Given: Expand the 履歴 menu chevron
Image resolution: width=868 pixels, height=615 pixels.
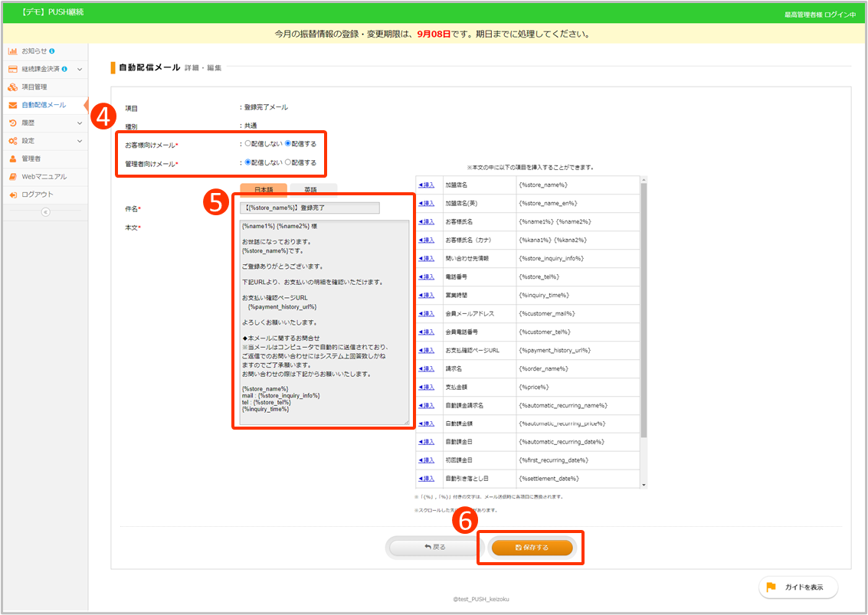Looking at the screenshot, I should click(x=80, y=123).
